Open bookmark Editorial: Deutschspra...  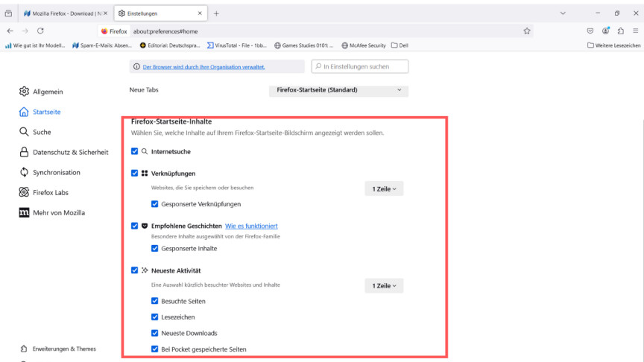[170, 45]
